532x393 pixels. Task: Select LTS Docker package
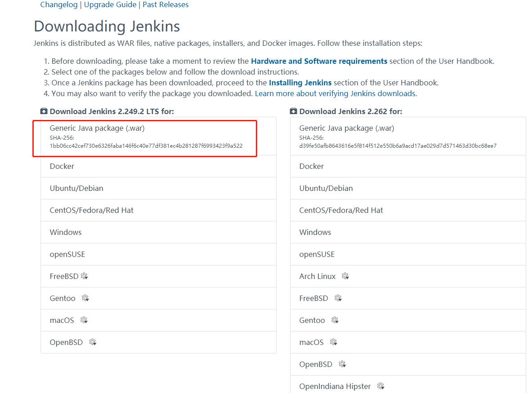click(158, 166)
